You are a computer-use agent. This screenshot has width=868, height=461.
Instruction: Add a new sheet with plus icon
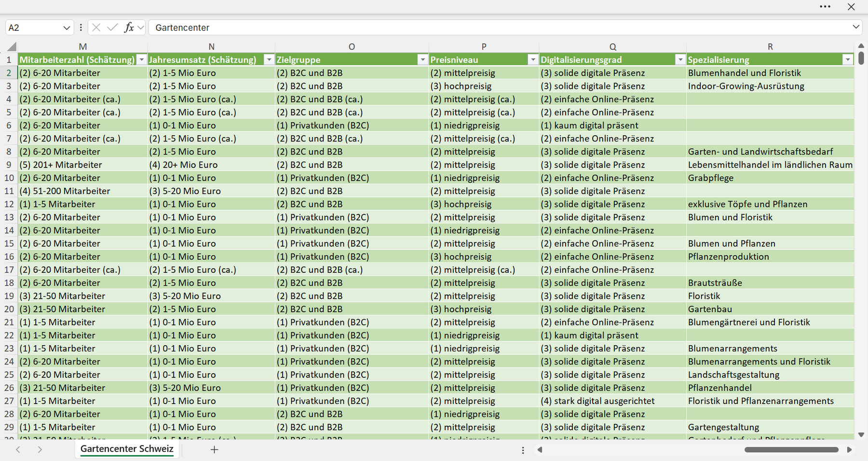(x=215, y=449)
